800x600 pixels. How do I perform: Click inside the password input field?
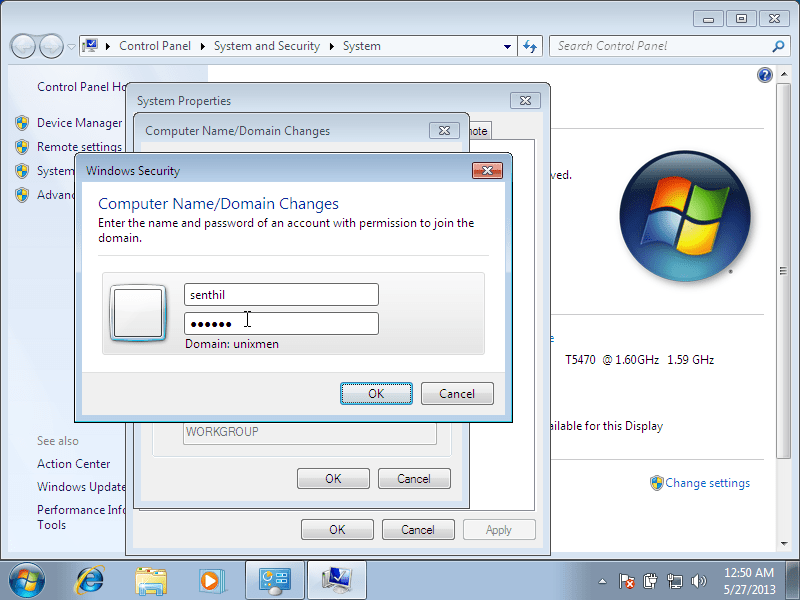coord(281,323)
